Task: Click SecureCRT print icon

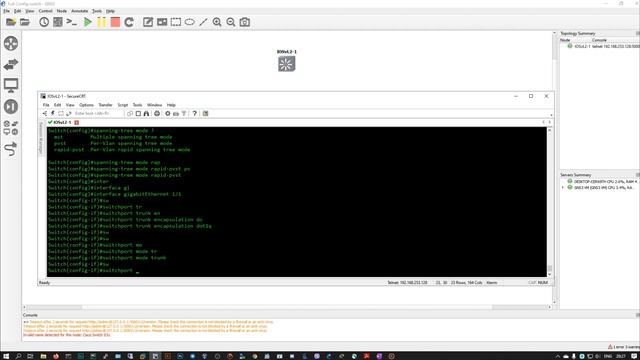Action: [x=157, y=113]
